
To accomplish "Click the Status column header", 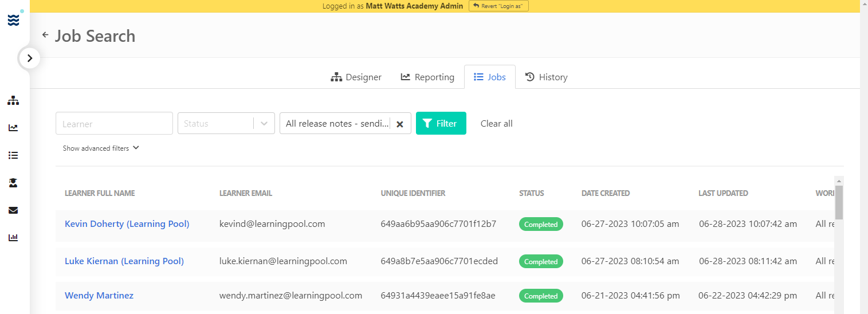I will pyautogui.click(x=532, y=193).
